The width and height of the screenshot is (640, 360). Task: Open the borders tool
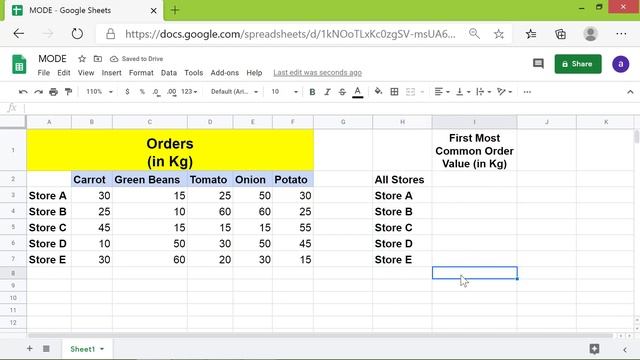394,92
